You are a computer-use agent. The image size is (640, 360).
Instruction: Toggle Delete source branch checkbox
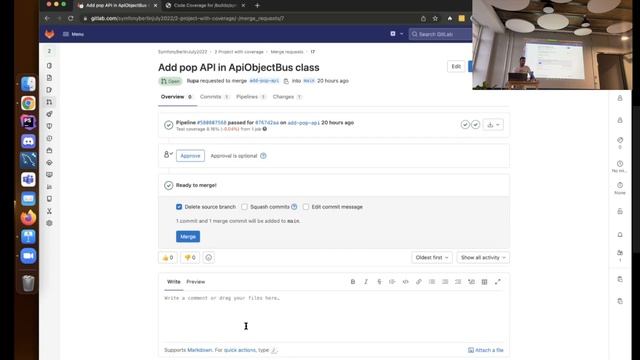[179, 207]
